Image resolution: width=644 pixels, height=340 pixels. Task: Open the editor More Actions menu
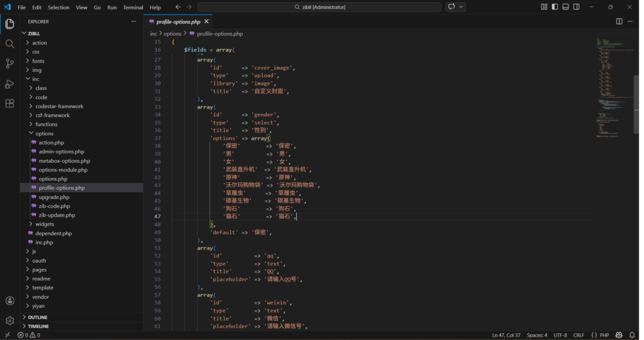point(630,21)
